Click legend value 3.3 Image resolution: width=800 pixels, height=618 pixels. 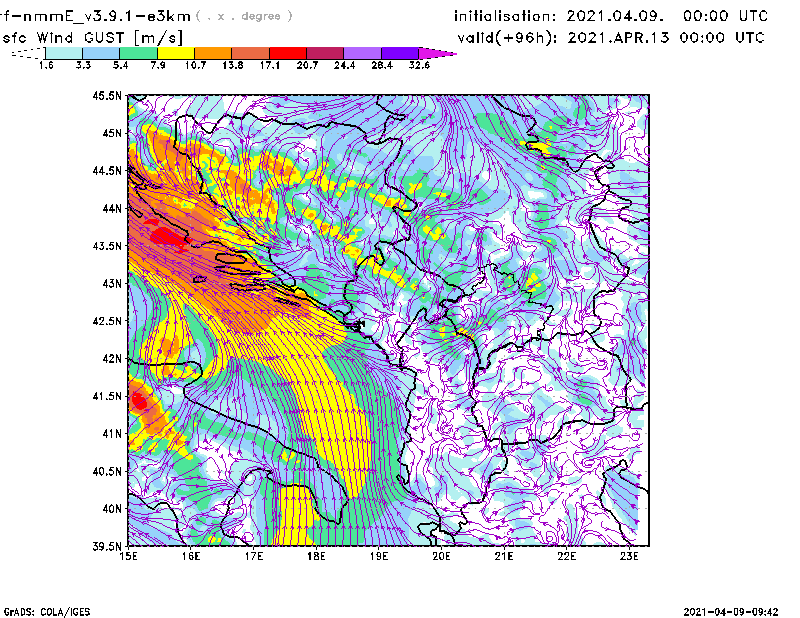coord(83,65)
